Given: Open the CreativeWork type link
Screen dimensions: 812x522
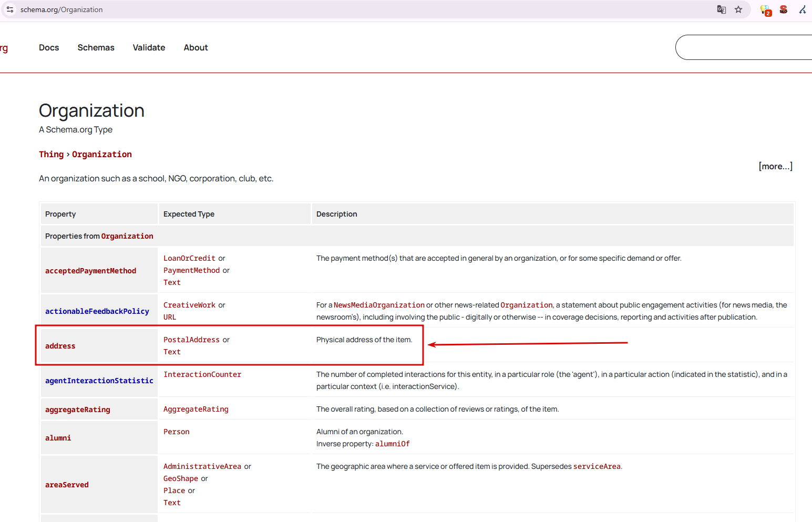Looking at the screenshot, I should 189,305.
